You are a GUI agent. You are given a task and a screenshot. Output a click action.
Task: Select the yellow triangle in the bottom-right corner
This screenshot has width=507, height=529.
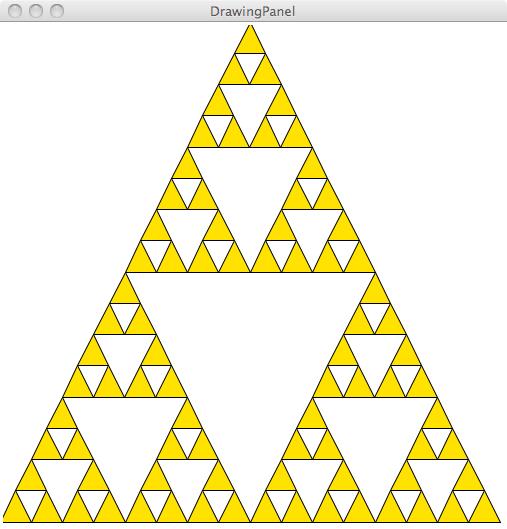point(484,511)
